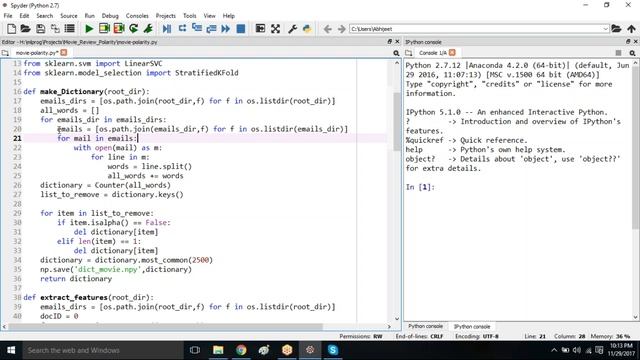Open the File menu
This screenshot has height=360, width=640.
pyautogui.click(x=8, y=16)
